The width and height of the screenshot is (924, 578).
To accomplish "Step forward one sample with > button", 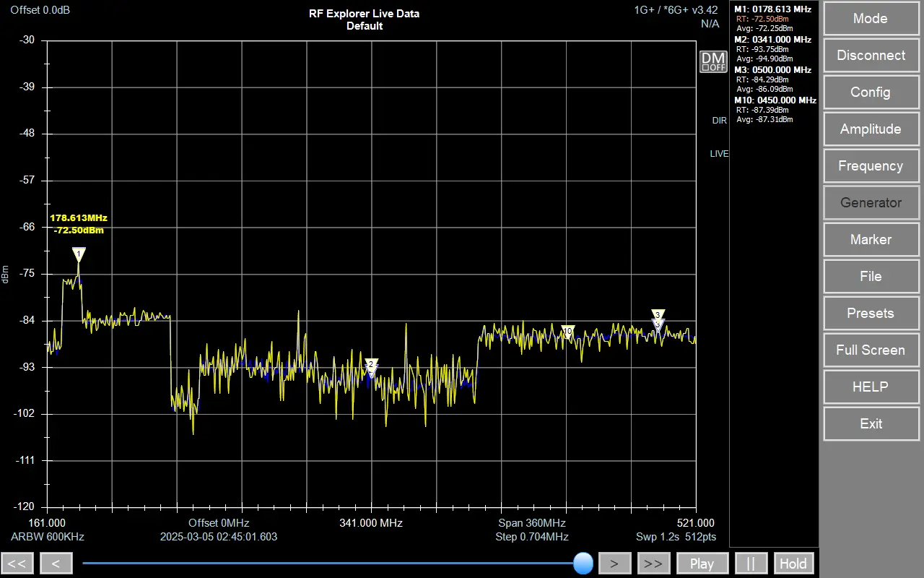I will [x=614, y=564].
